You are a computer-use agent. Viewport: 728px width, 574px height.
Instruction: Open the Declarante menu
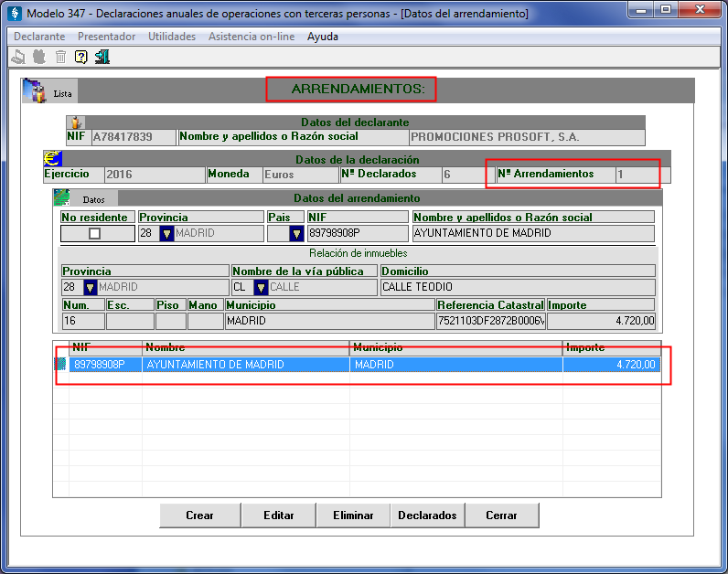39,37
